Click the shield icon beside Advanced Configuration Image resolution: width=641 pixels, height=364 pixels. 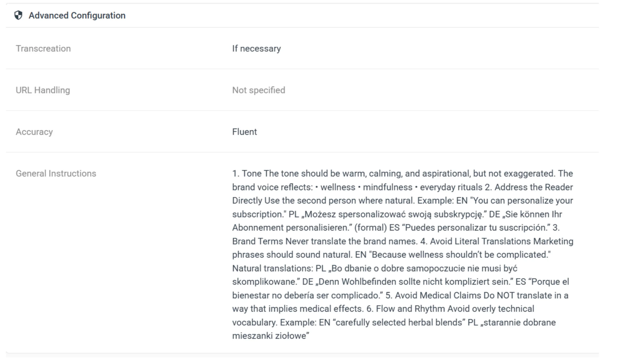(x=19, y=15)
